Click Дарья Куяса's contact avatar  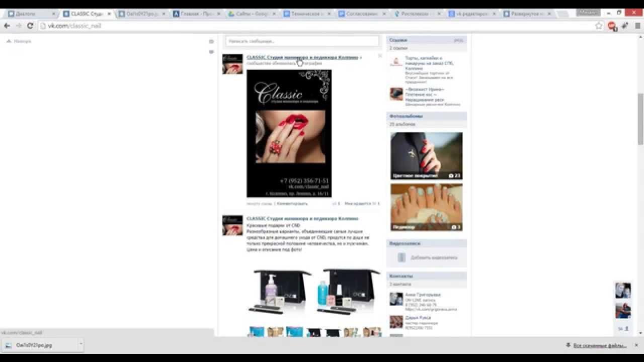[396, 322]
